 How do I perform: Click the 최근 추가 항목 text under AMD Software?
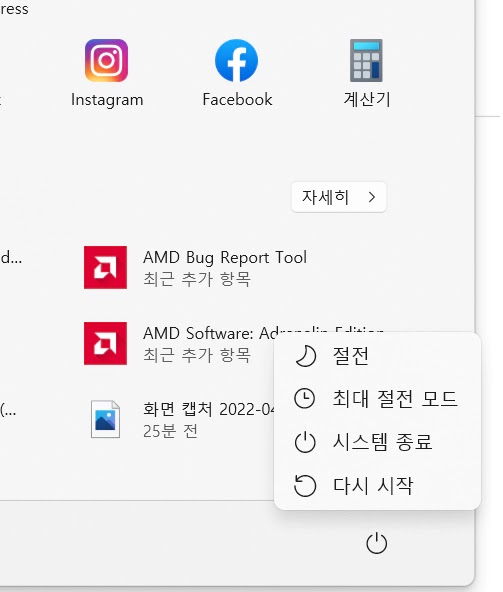tap(197, 355)
